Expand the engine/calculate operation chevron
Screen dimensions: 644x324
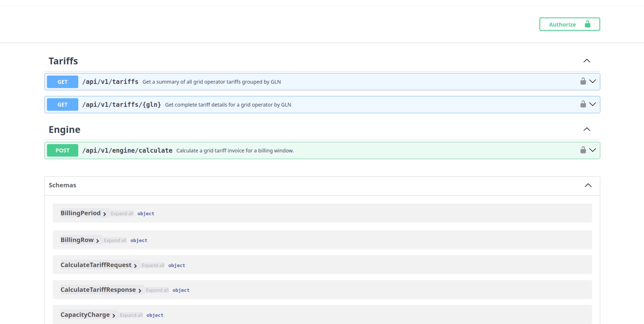(x=593, y=150)
